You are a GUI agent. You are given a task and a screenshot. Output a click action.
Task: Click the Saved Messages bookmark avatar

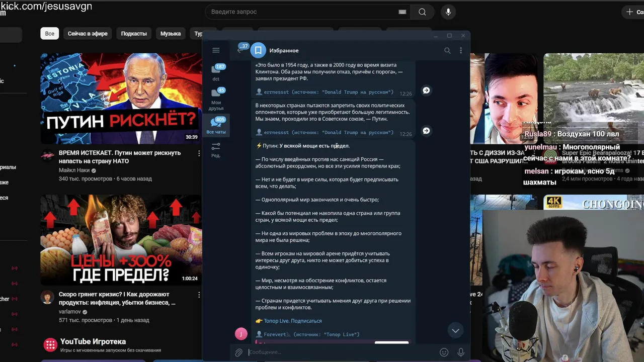click(x=258, y=50)
